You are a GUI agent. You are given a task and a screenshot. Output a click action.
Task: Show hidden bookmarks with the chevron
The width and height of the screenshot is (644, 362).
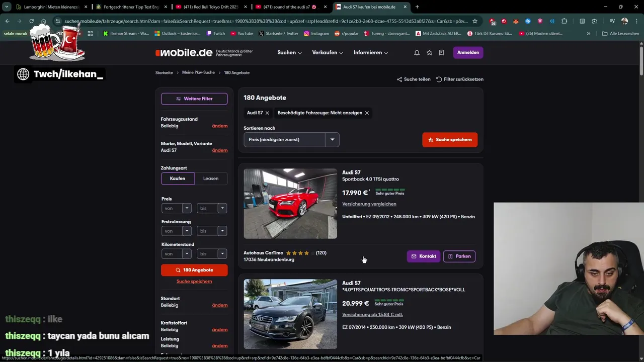click(588, 34)
